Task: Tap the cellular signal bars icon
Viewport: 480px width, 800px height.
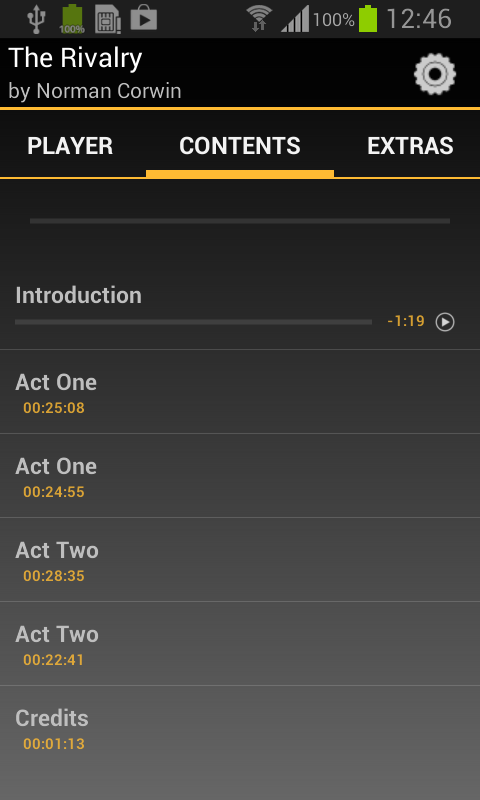Action: tap(295, 19)
